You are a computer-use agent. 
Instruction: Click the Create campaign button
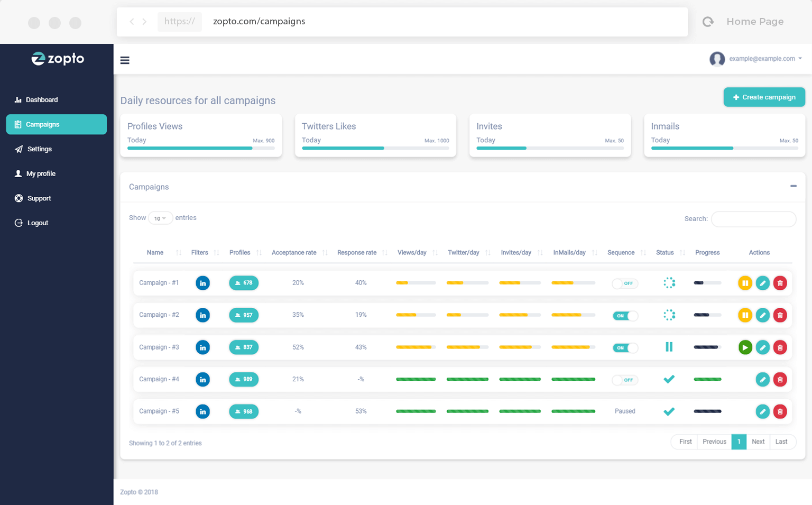(764, 97)
